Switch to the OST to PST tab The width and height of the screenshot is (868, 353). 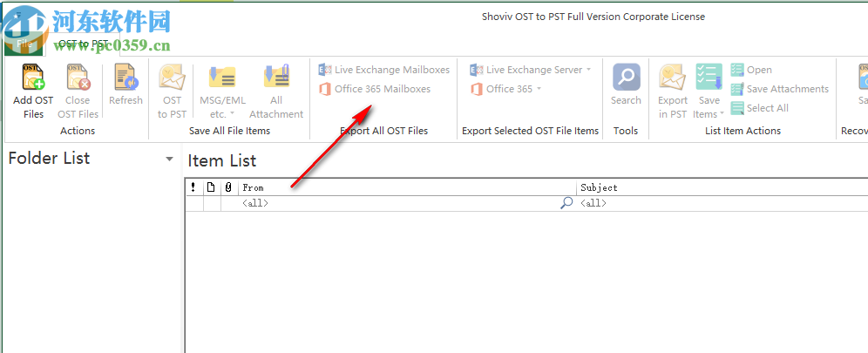coord(84,43)
